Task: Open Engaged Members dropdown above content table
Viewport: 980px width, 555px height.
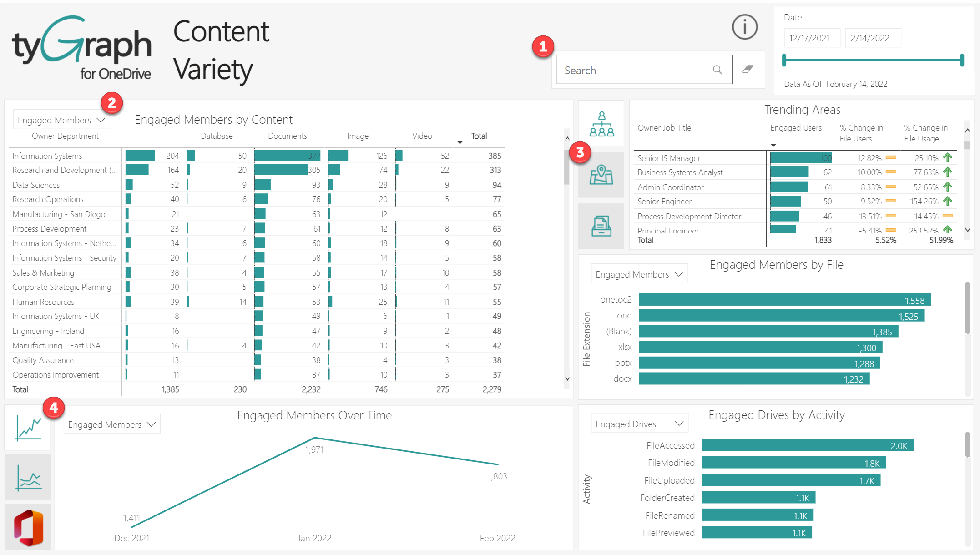Action: (61, 120)
